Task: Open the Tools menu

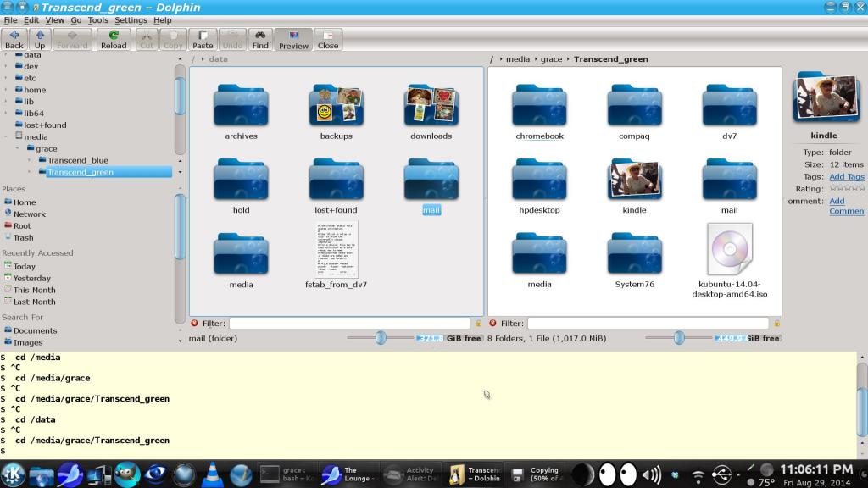Action: pos(98,20)
